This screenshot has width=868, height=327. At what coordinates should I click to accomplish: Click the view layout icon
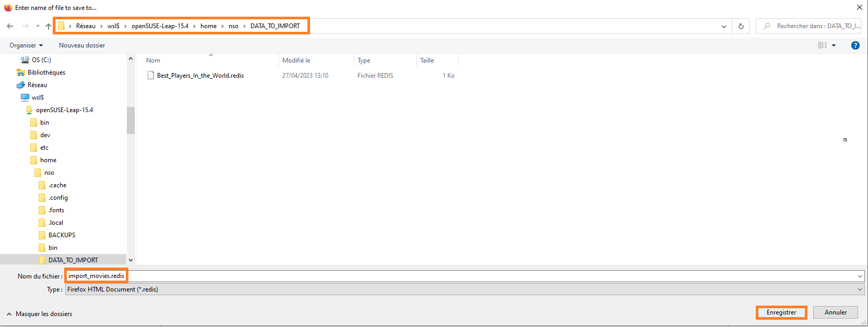coord(823,45)
